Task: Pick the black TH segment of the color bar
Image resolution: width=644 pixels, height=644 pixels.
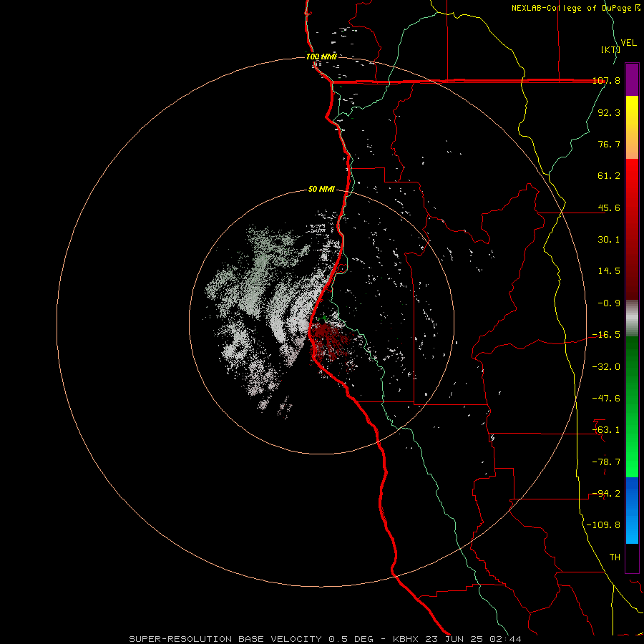Action: (632, 558)
